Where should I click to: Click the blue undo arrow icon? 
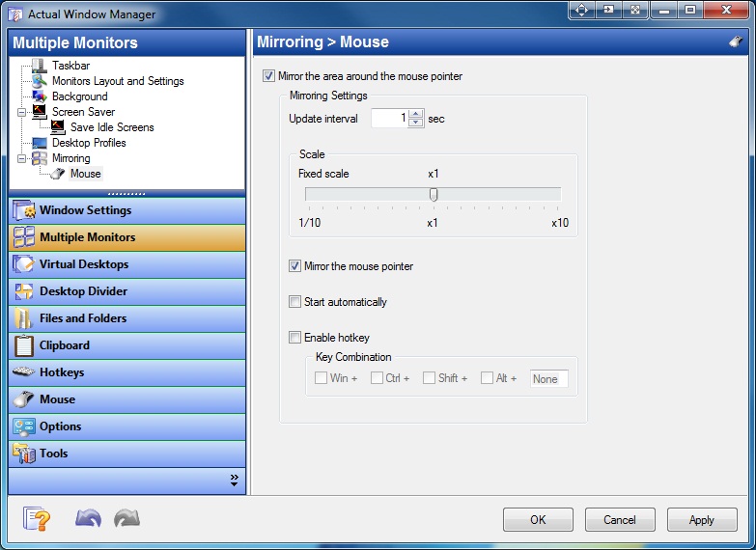(88, 518)
